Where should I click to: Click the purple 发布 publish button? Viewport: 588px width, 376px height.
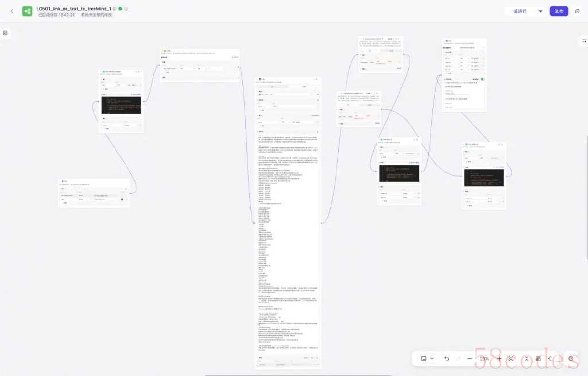click(x=559, y=11)
